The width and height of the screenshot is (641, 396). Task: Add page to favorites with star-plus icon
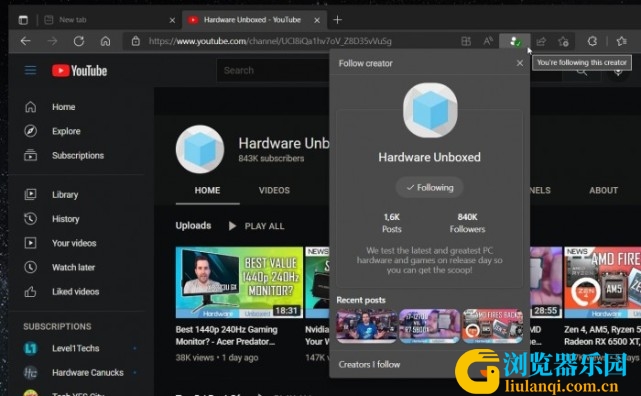tap(563, 41)
